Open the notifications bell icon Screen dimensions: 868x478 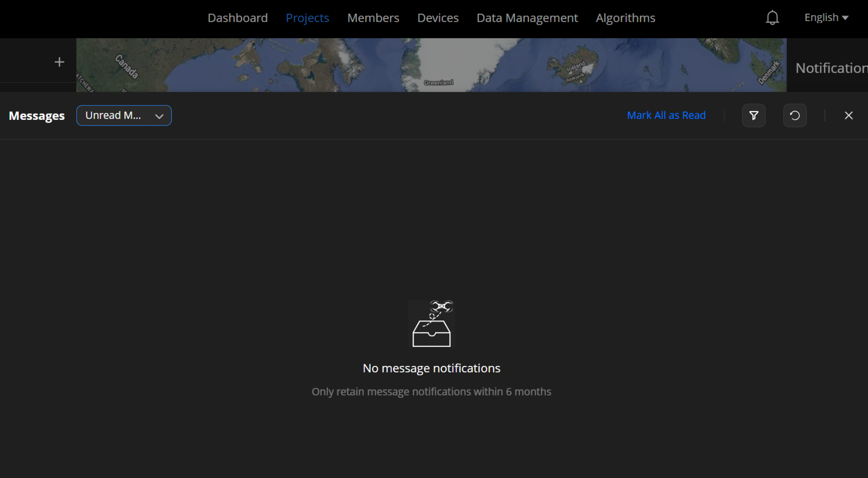pos(772,18)
